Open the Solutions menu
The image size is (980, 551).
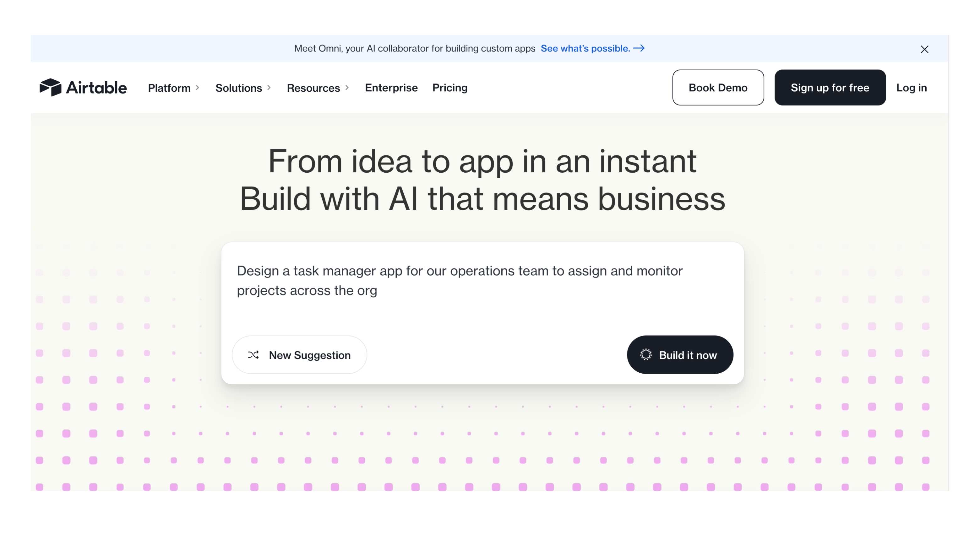238,88
